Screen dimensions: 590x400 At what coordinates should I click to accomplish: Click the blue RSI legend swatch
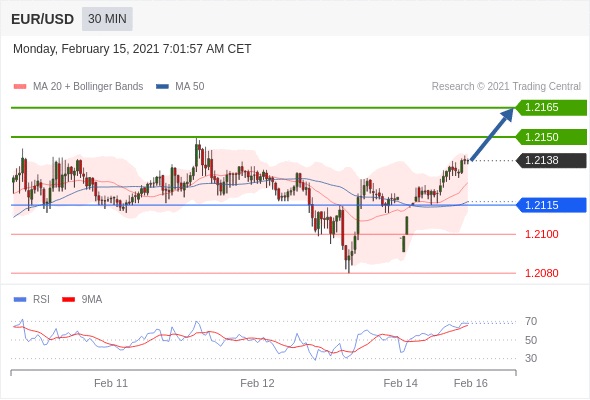click(20, 300)
